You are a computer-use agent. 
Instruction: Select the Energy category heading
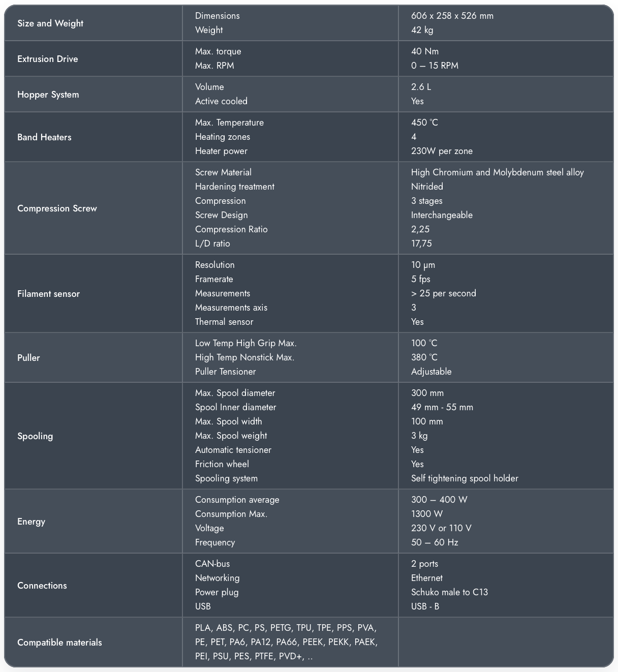tap(31, 522)
